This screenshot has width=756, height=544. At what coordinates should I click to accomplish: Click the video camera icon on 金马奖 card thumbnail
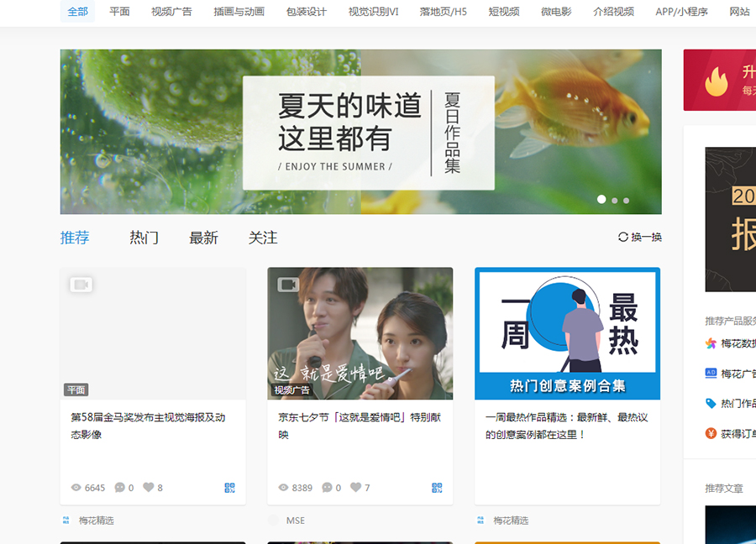(x=81, y=285)
